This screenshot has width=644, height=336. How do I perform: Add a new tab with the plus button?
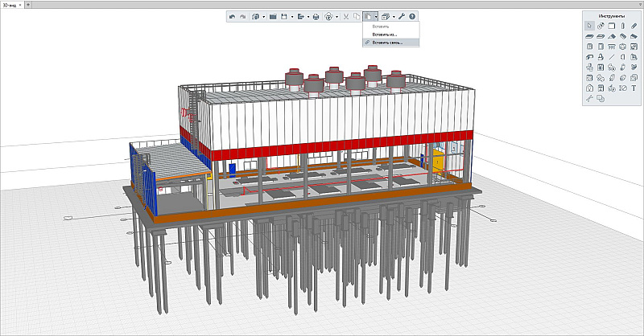click(x=28, y=4)
